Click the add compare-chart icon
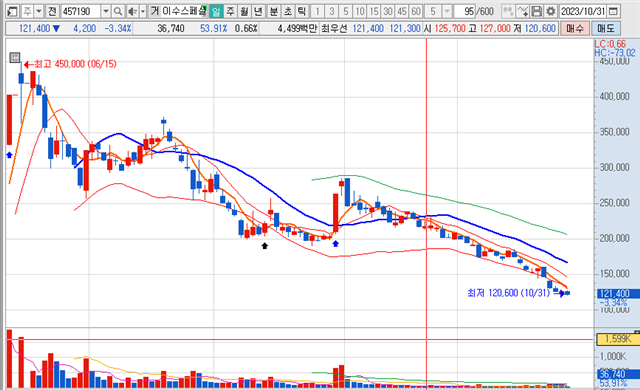Screen dimensions: 640x390 coord(508,11)
